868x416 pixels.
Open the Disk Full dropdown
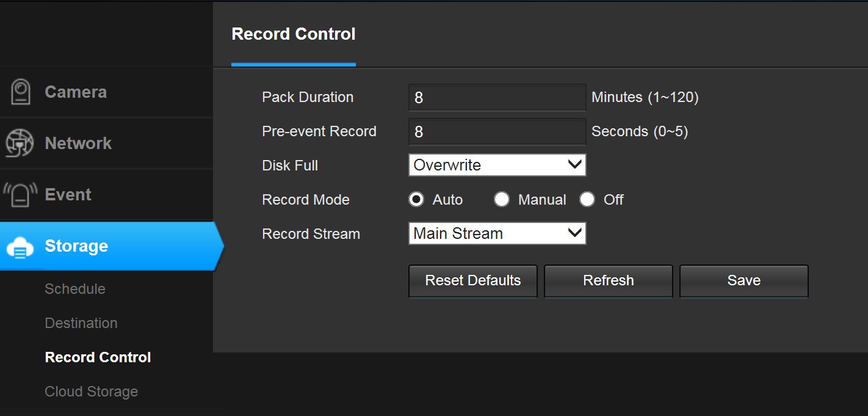pos(497,165)
